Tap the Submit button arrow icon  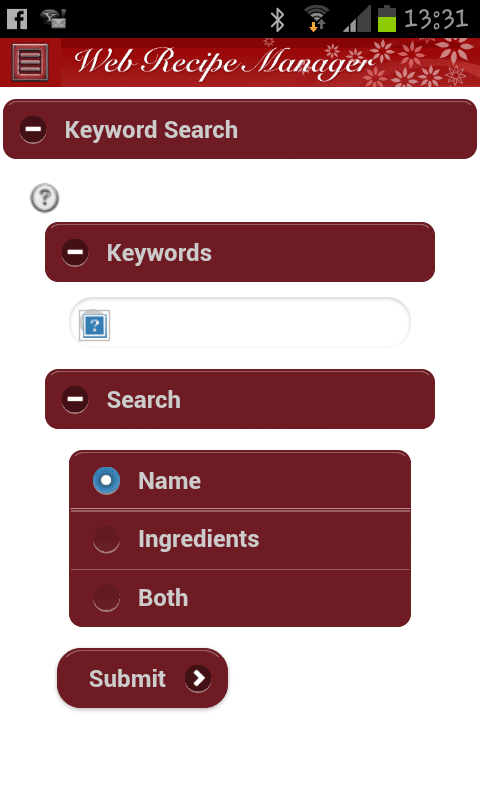(198, 679)
